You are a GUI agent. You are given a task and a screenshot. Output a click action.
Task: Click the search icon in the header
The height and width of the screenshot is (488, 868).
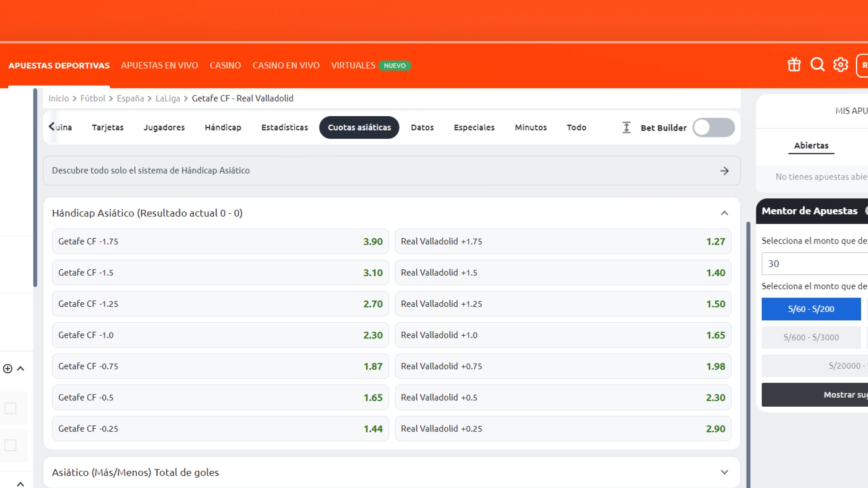817,65
